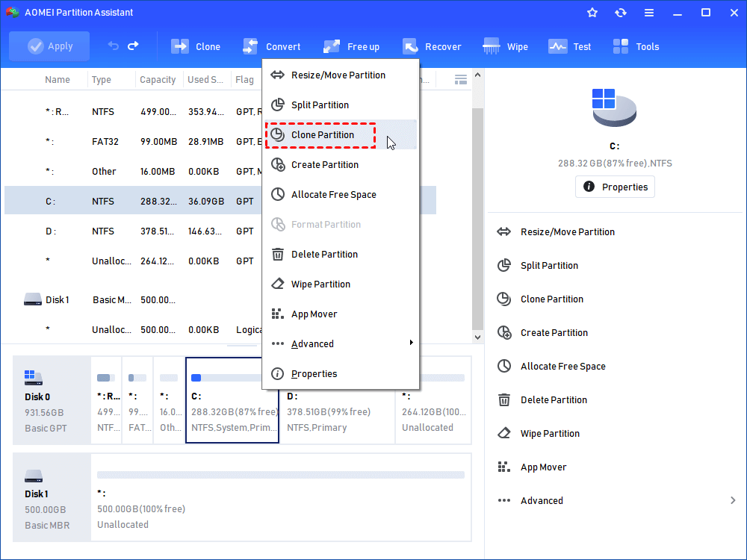Click the Name column header
747x560 pixels.
click(x=58, y=80)
